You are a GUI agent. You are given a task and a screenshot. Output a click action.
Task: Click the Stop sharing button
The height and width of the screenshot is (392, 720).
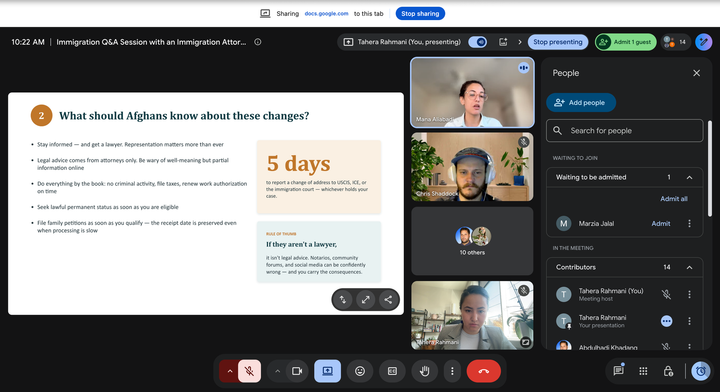coord(420,13)
